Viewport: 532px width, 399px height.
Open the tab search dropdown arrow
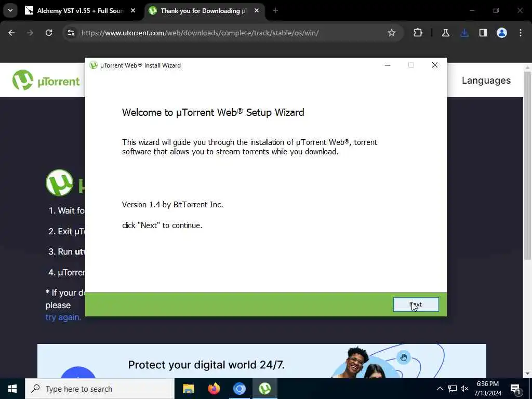(10, 11)
